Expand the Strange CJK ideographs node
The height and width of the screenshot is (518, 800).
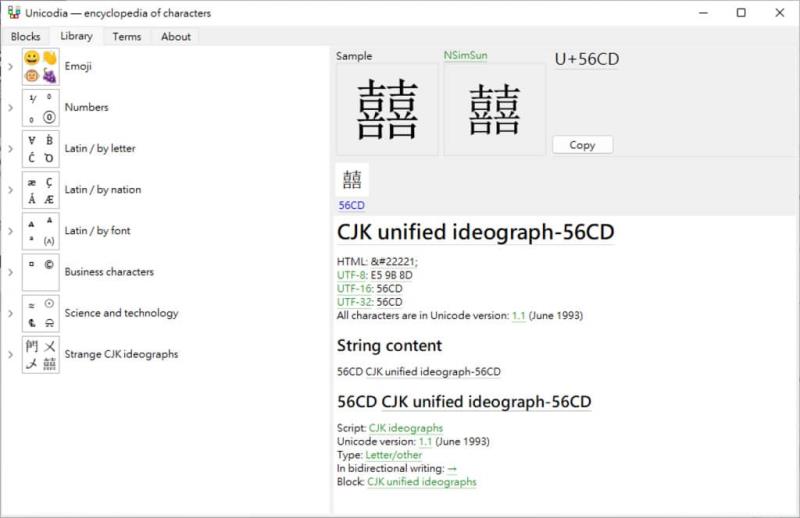tap(10, 354)
